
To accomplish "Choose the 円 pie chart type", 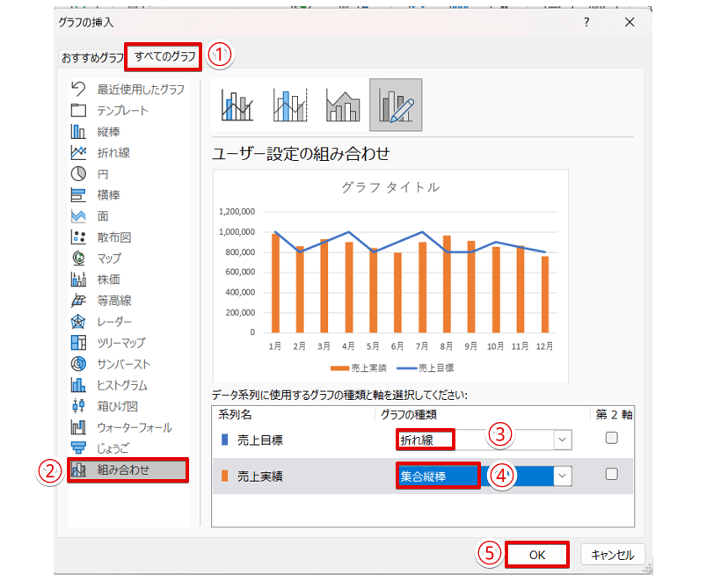I will point(102,174).
